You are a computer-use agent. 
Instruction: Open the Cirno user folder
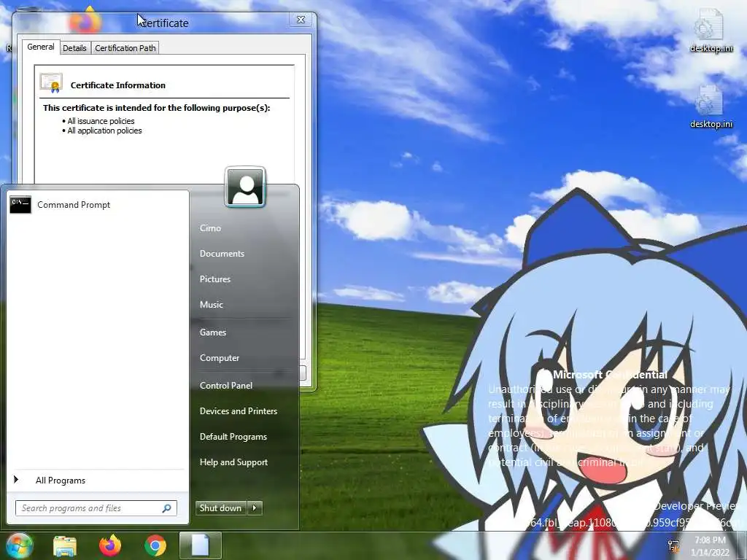click(210, 228)
